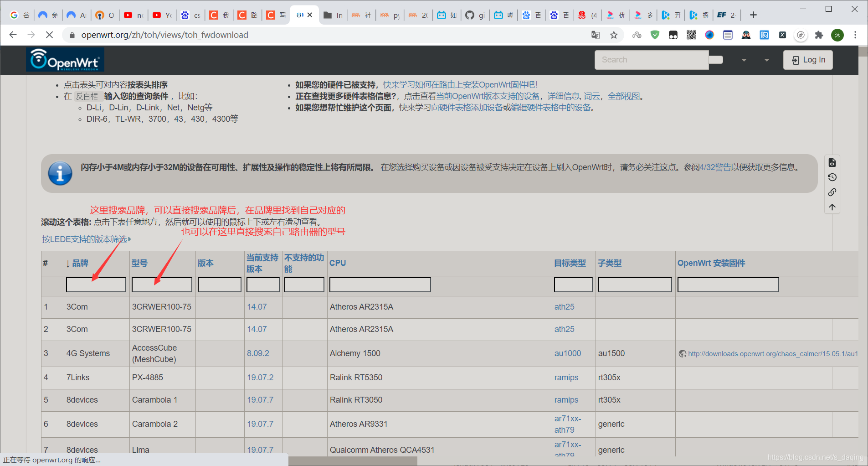Click the horizontal table scrollbar
The height and width of the screenshot is (466, 868).
(x=353, y=461)
